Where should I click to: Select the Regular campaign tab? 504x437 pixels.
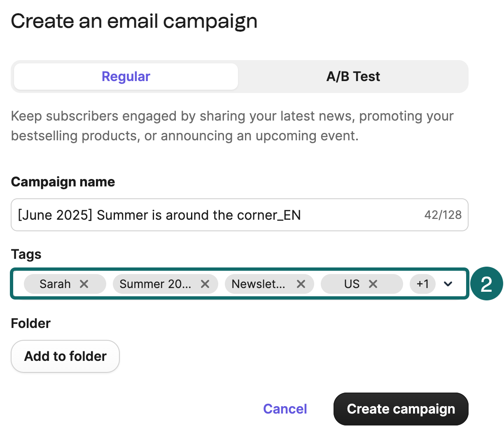126,76
